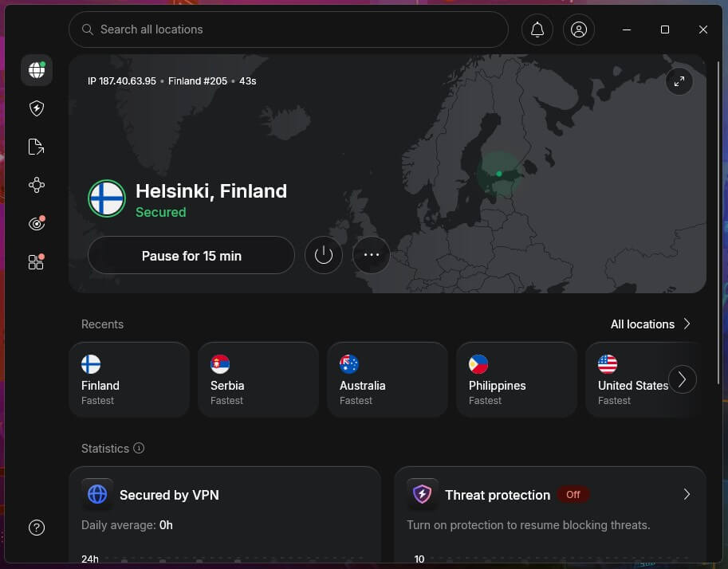Click the 43s connection timer
This screenshot has height=569, width=728.
pos(247,81)
